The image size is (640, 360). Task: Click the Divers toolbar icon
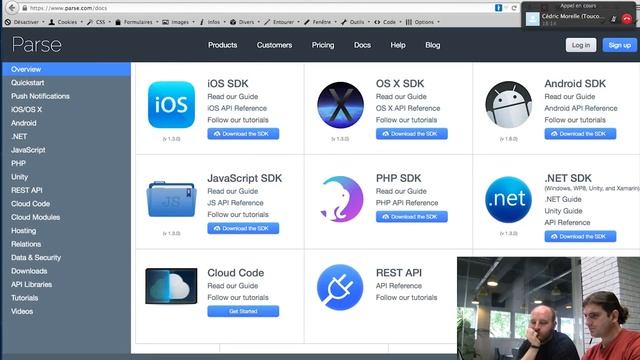click(233, 22)
